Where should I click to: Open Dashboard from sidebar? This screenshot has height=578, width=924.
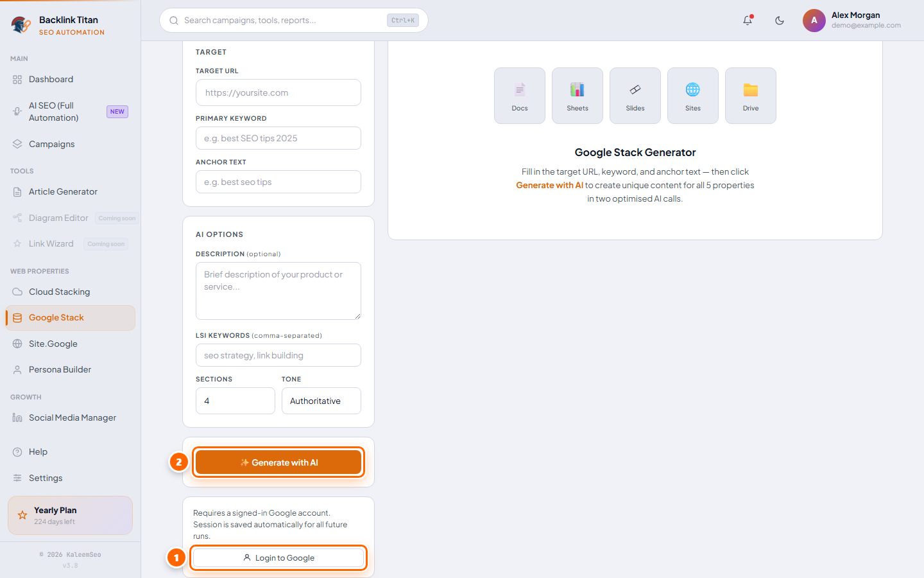70,80
